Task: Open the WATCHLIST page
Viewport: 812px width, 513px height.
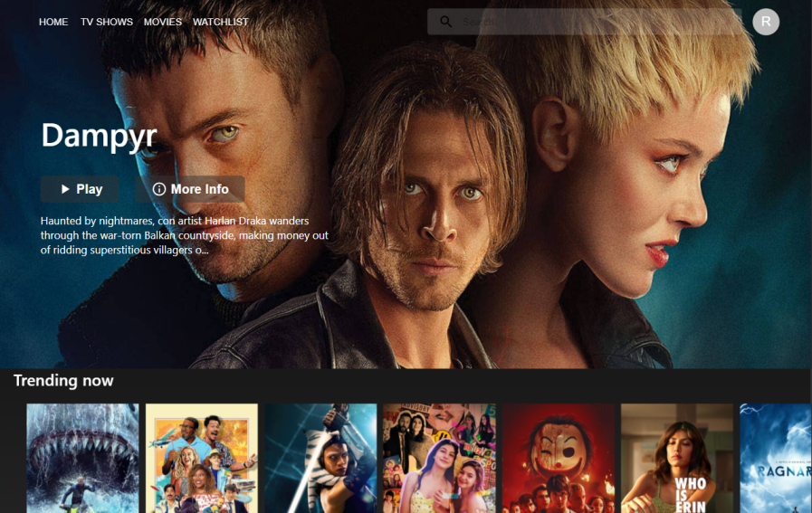Action: click(x=221, y=22)
